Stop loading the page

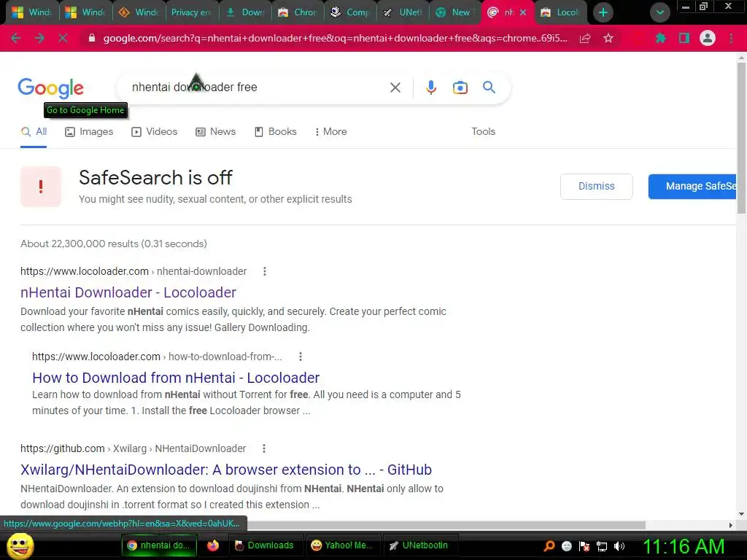63,38
